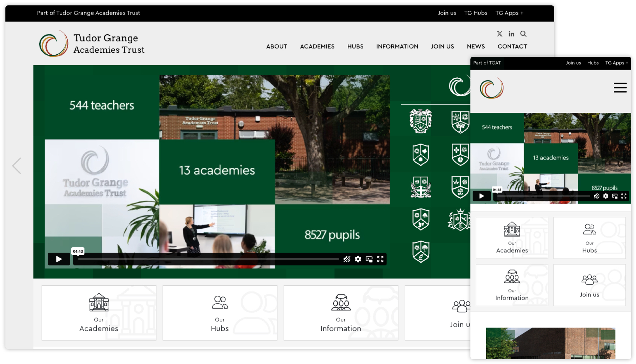Click Hubs in the mobile top bar

593,63
